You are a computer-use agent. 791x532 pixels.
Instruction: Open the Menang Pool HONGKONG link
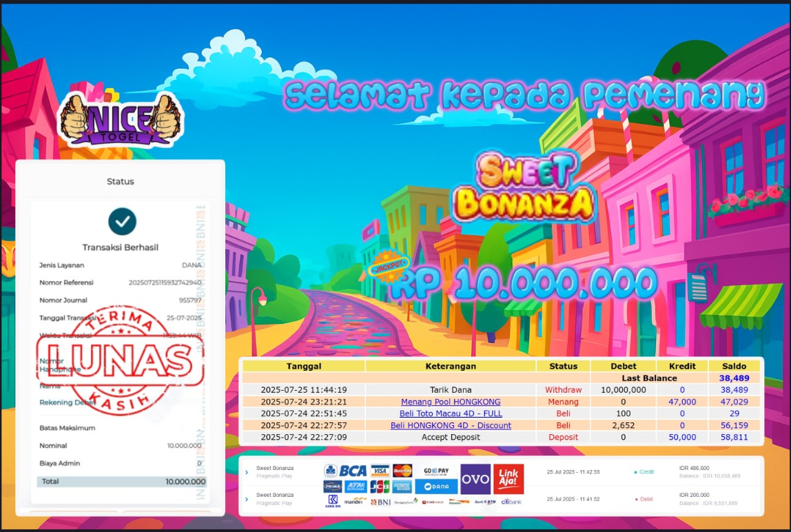(x=451, y=402)
